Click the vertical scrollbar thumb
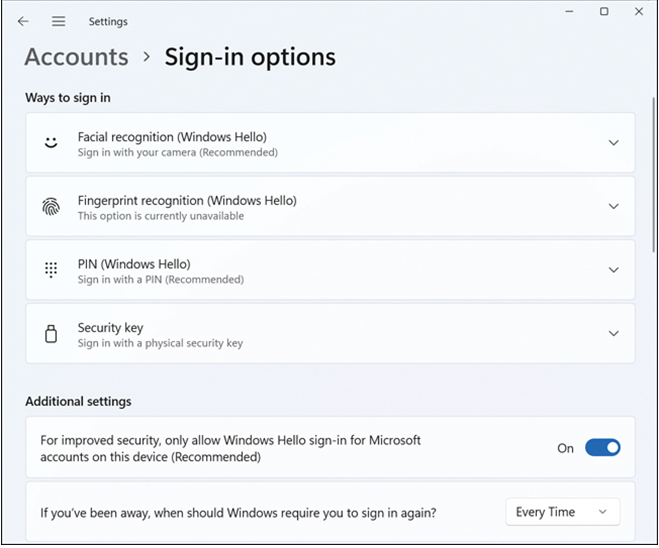Viewport: 659px width, 548px height. [654, 175]
